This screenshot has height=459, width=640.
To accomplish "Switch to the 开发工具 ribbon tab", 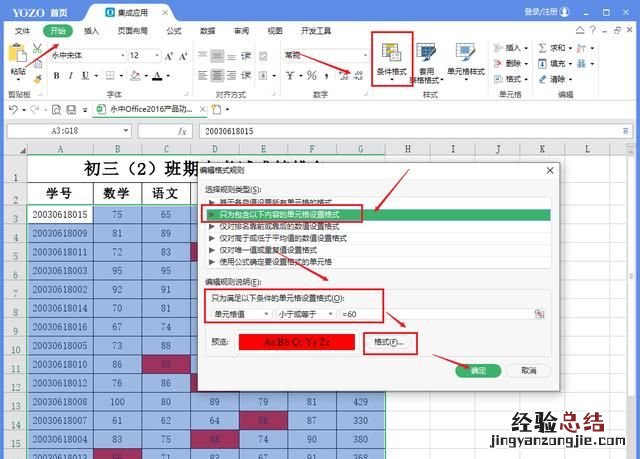I will pos(316,31).
